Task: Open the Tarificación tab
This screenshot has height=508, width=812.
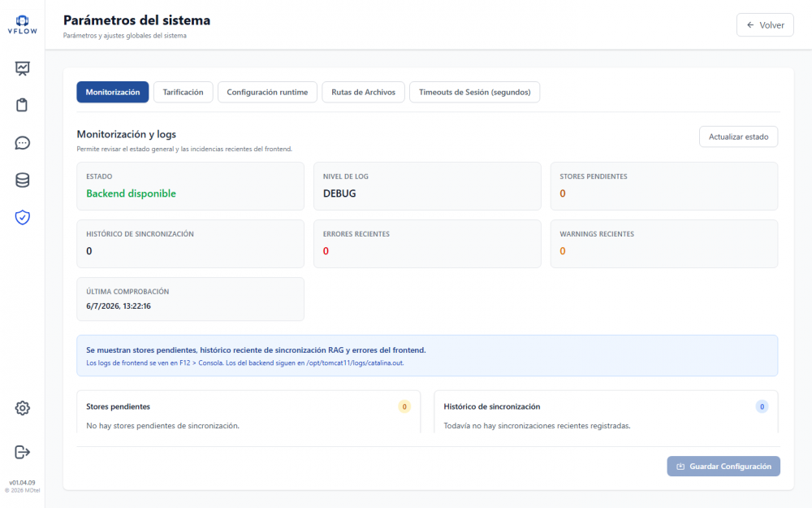Action: [183, 93]
